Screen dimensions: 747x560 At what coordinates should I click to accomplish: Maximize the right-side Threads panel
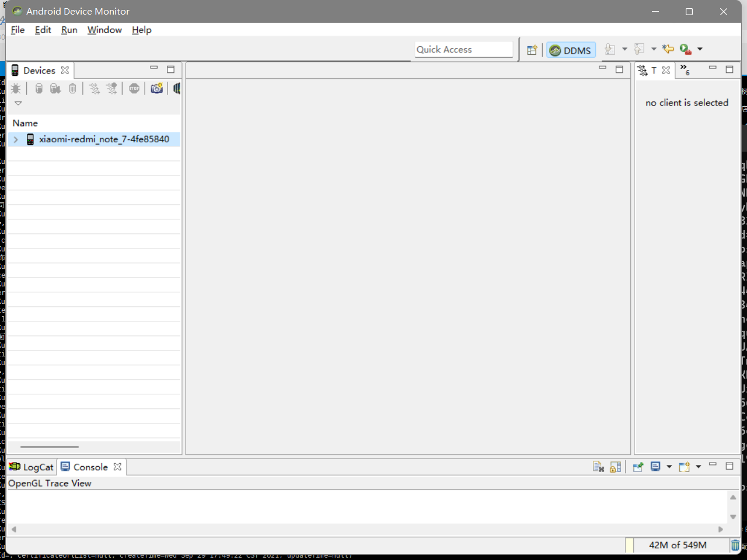pos(729,69)
